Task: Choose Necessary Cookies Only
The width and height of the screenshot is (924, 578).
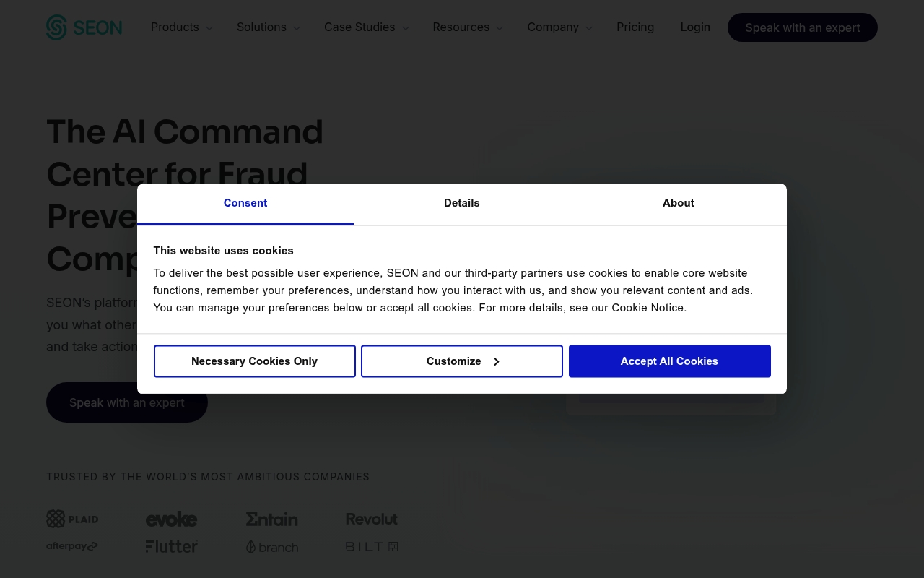Action: click(x=255, y=361)
